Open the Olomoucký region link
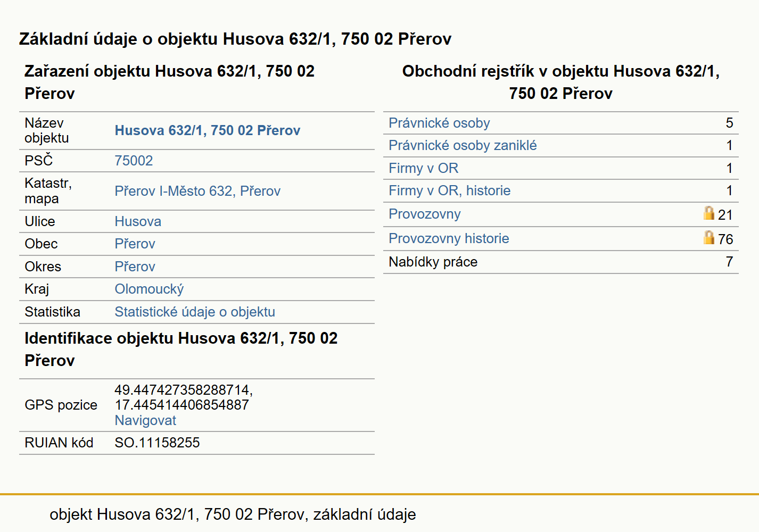Viewport: 759px width, 532px height. click(150, 289)
